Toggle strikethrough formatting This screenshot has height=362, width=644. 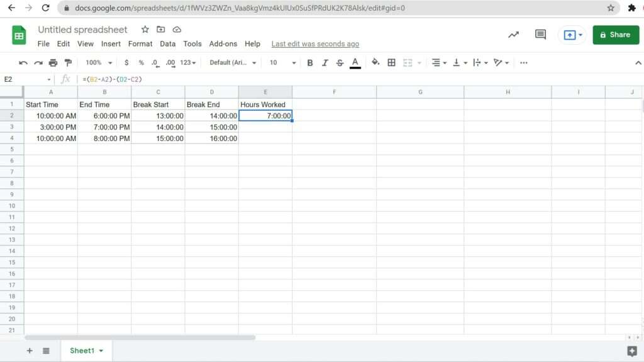coord(340,63)
